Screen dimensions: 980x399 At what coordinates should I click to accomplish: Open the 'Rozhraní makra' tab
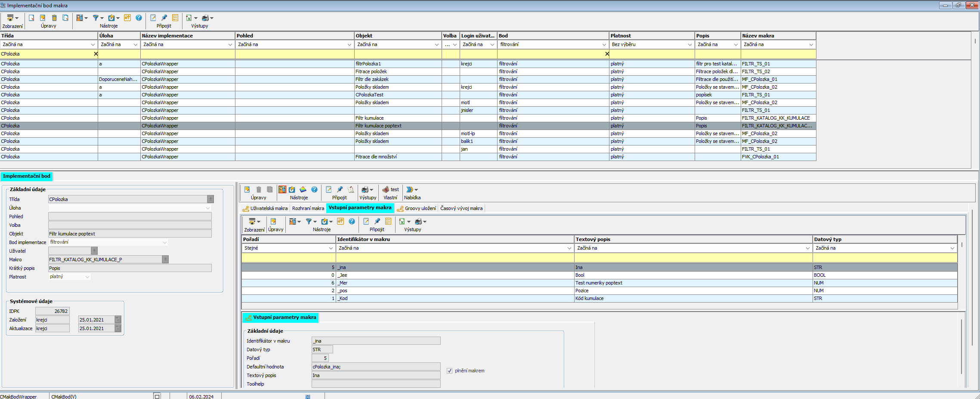(x=308, y=208)
